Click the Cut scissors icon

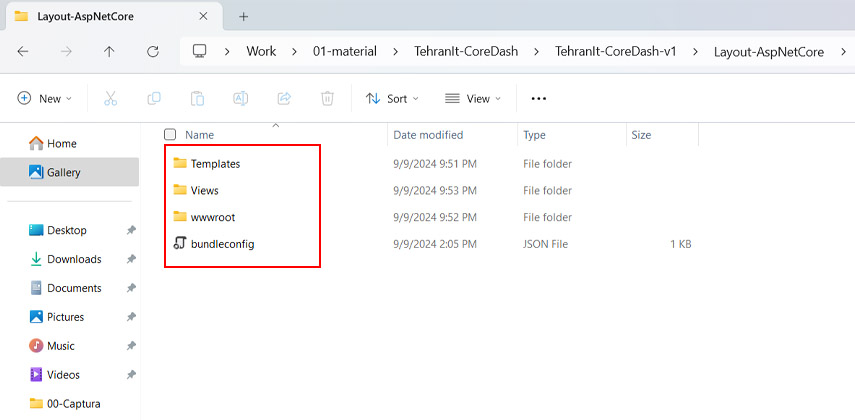pyautogui.click(x=110, y=98)
